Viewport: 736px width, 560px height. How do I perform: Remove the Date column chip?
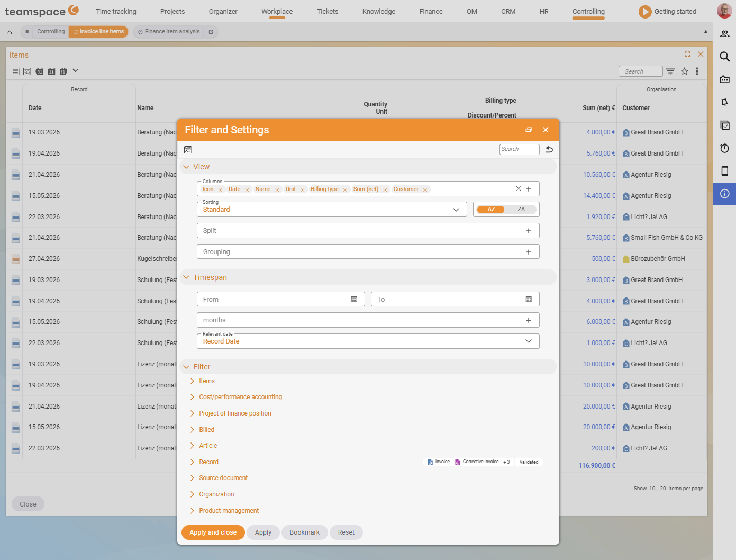(247, 189)
